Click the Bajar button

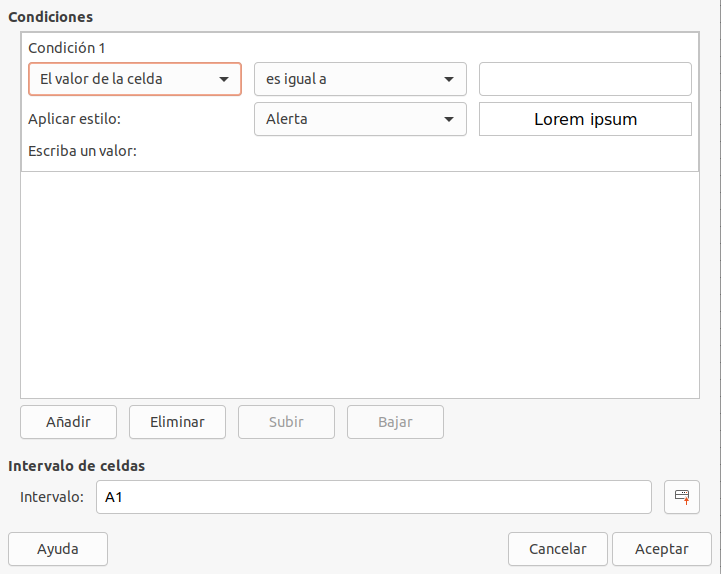coord(395,422)
